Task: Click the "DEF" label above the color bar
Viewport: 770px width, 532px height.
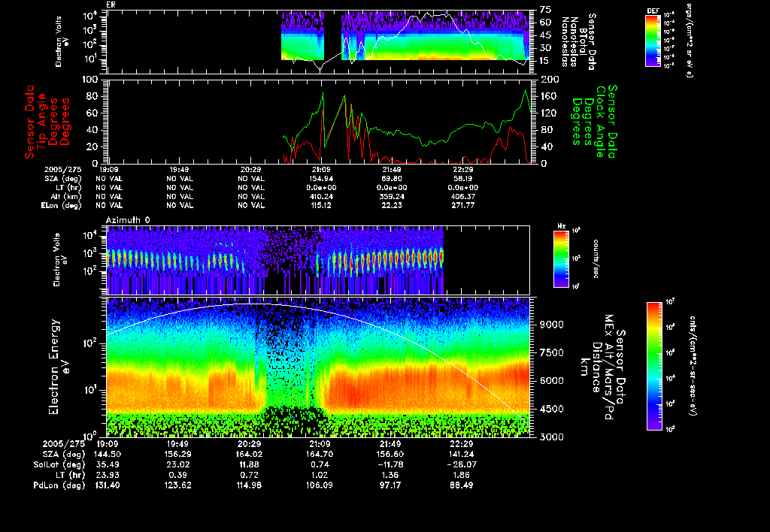Action: pos(653,11)
